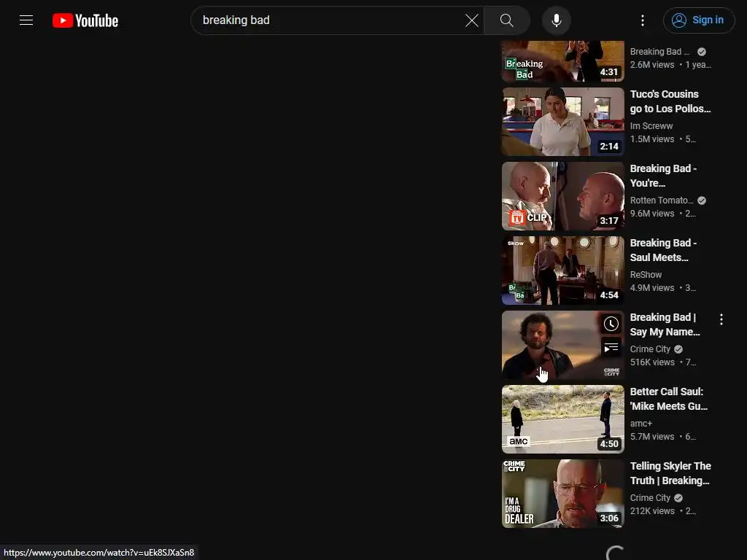The image size is (747, 560).
Task: Click title 'Breaking Bad - You're…'
Action: click(663, 176)
